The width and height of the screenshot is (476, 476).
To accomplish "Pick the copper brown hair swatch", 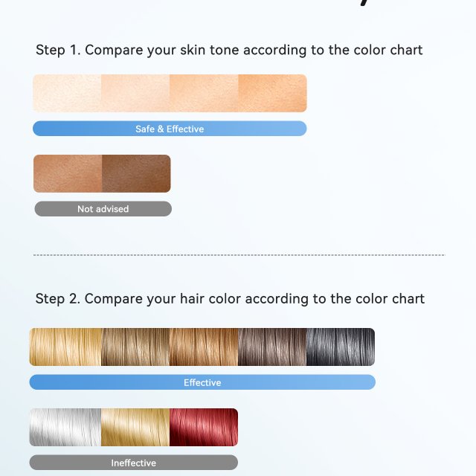I will tap(204, 347).
